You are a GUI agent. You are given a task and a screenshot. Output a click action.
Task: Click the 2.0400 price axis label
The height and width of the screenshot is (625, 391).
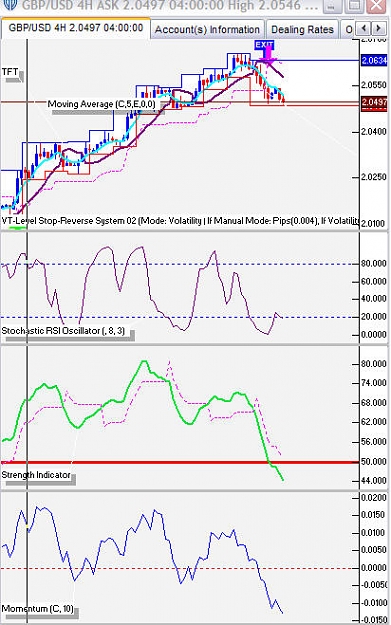coord(373,132)
